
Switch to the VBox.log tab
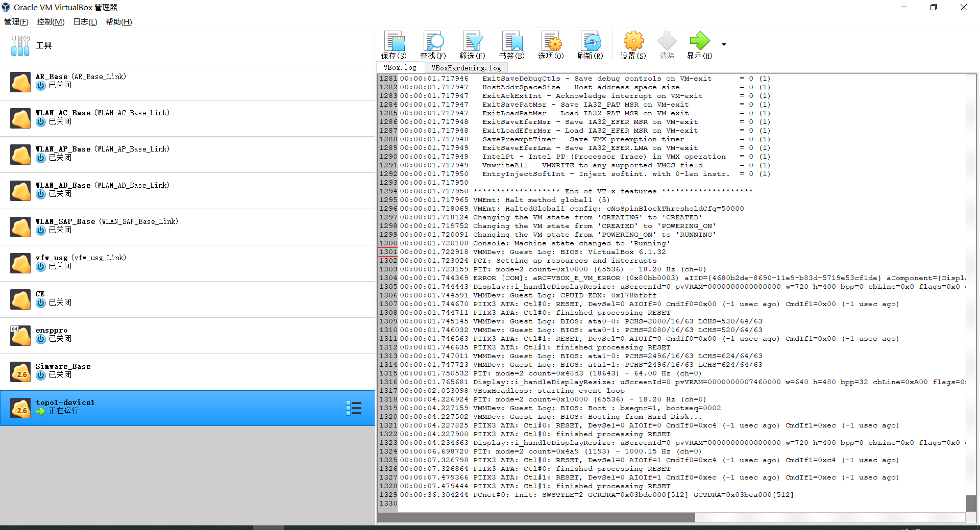click(x=400, y=67)
